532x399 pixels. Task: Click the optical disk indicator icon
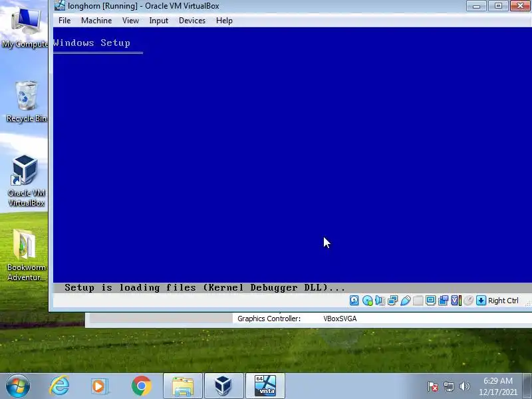(x=367, y=301)
